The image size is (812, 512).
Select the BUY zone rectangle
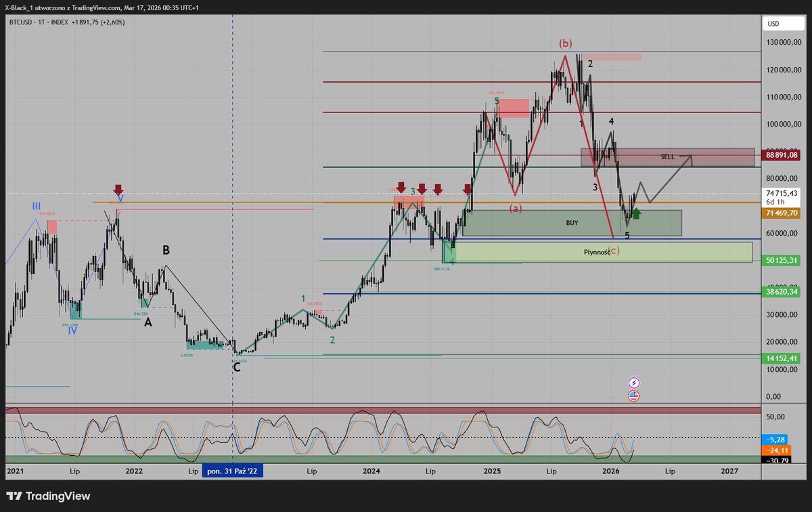point(572,223)
